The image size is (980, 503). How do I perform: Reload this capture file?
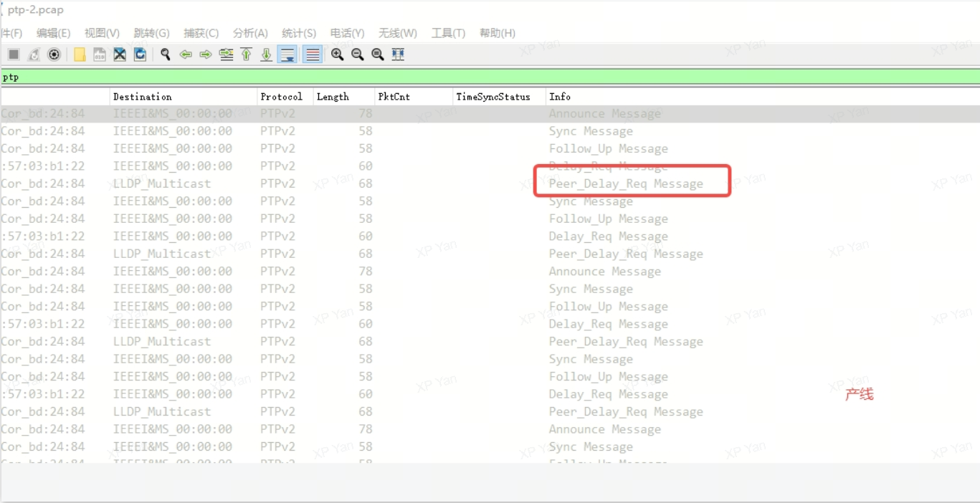[x=140, y=54]
